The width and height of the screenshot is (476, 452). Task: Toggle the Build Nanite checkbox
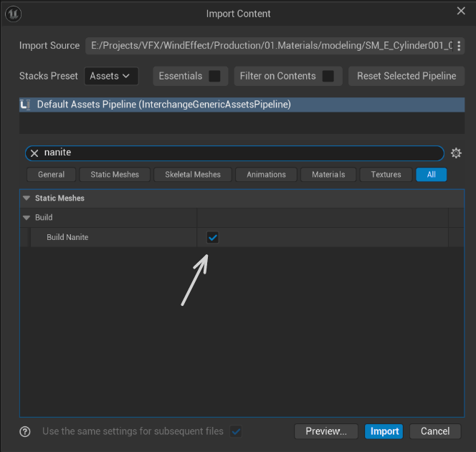[x=212, y=237]
